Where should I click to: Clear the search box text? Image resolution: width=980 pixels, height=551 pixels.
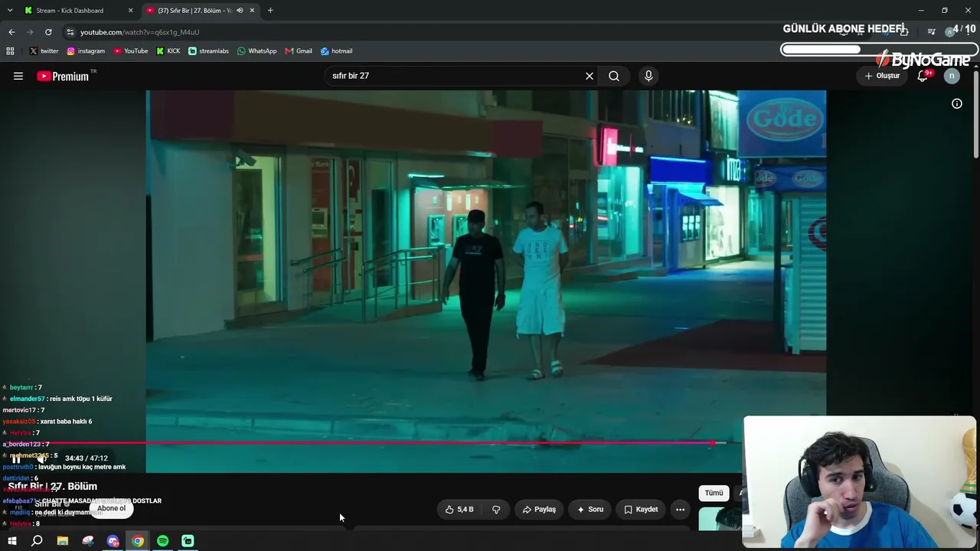(x=590, y=76)
